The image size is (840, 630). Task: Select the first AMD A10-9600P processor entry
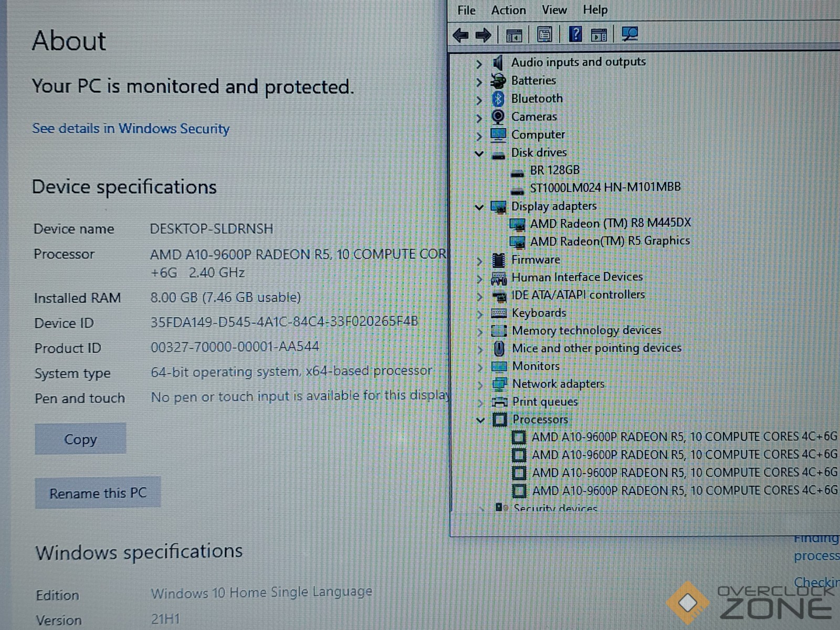click(684, 437)
